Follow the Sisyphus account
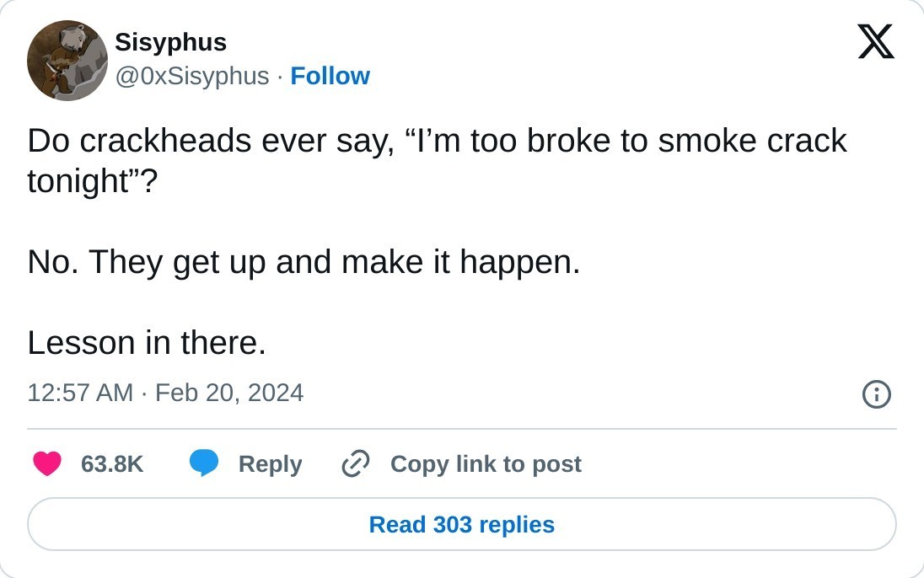924x578 pixels. tap(330, 76)
